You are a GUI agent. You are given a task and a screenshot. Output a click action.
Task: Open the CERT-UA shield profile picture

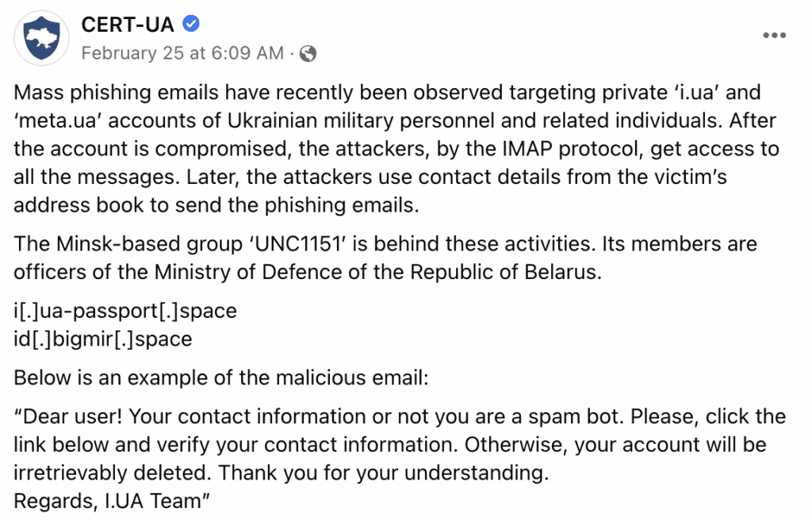(41, 38)
